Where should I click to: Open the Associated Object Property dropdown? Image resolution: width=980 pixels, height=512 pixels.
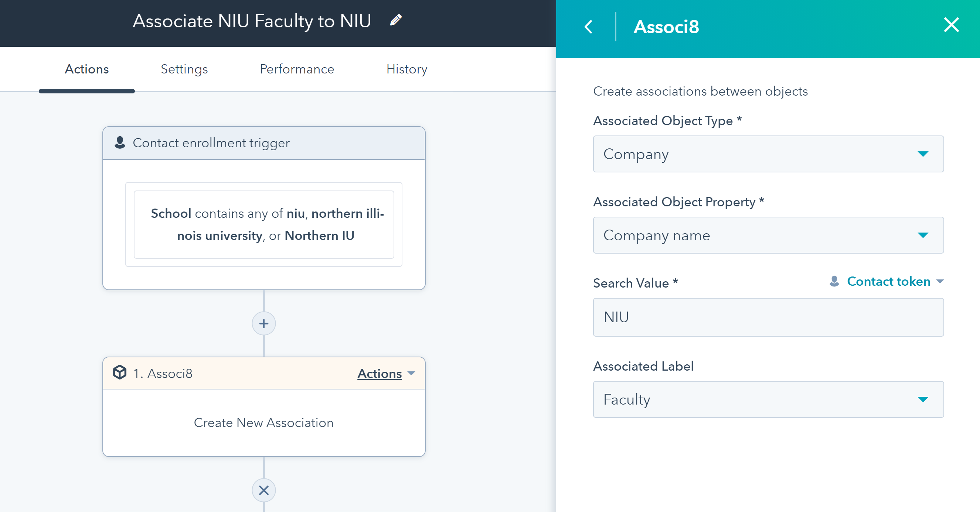768,235
